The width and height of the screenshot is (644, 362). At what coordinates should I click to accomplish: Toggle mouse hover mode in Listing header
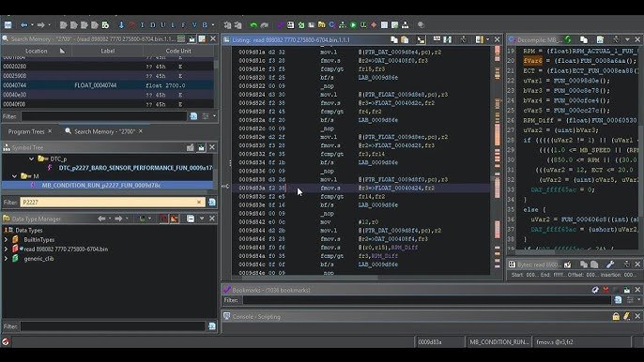[421, 39]
